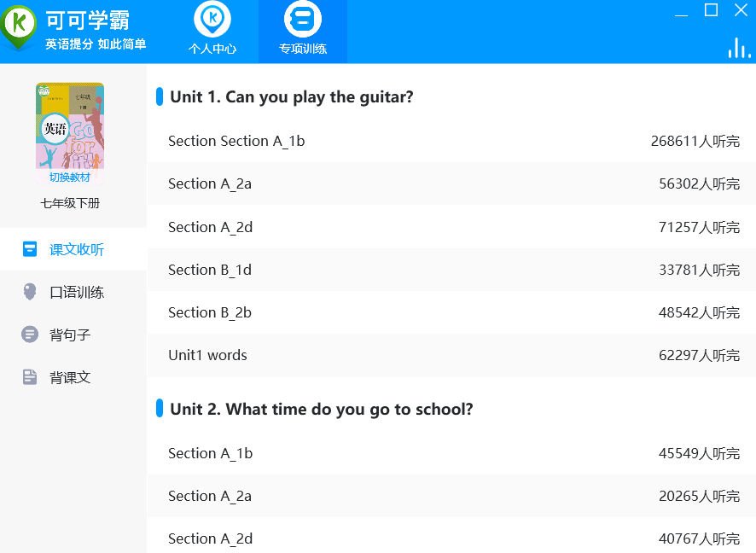Open the Unit1 words listening item
Viewport: 756px width, 553px height.
207,355
